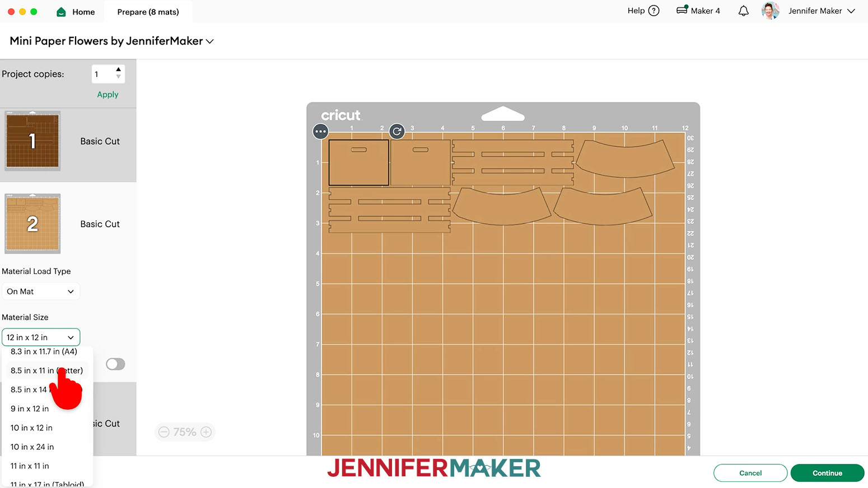
Task: Select the Basic Cut label for mat 2
Action: click(x=100, y=224)
